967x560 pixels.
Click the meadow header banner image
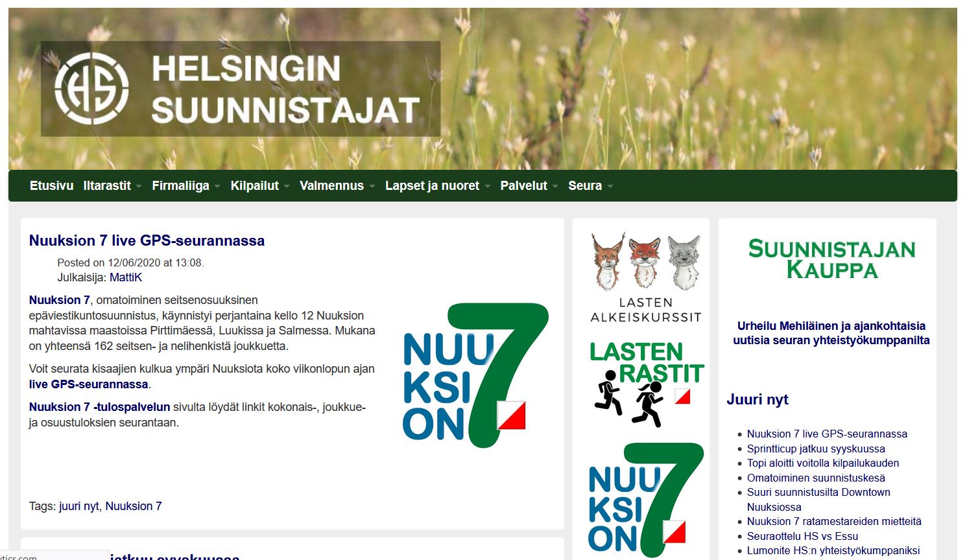pos(713,84)
